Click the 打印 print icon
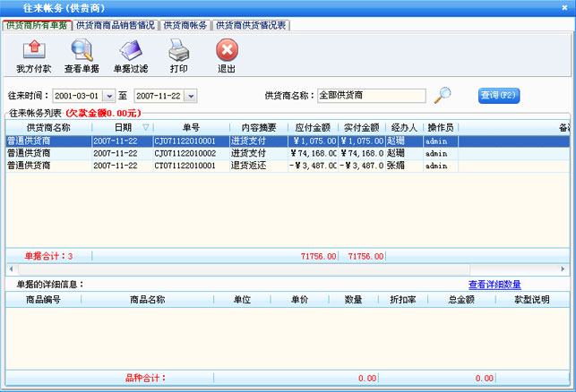This screenshot has width=576, height=392. (178, 51)
